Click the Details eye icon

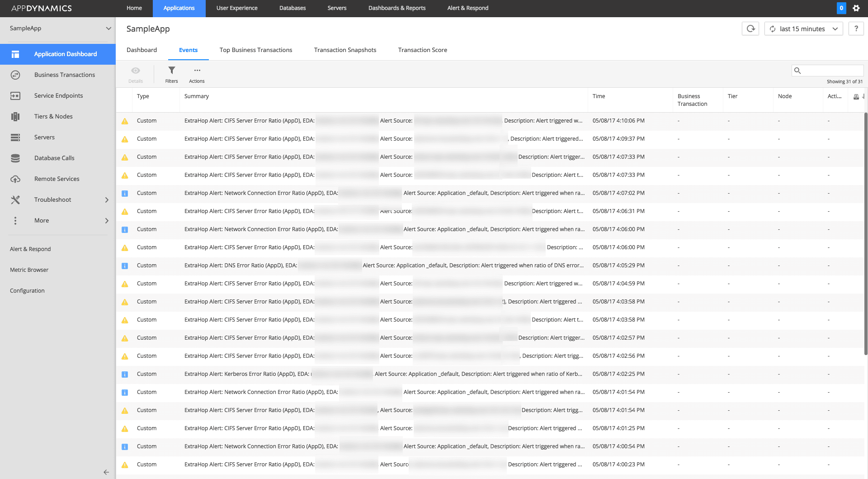(x=136, y=71)
